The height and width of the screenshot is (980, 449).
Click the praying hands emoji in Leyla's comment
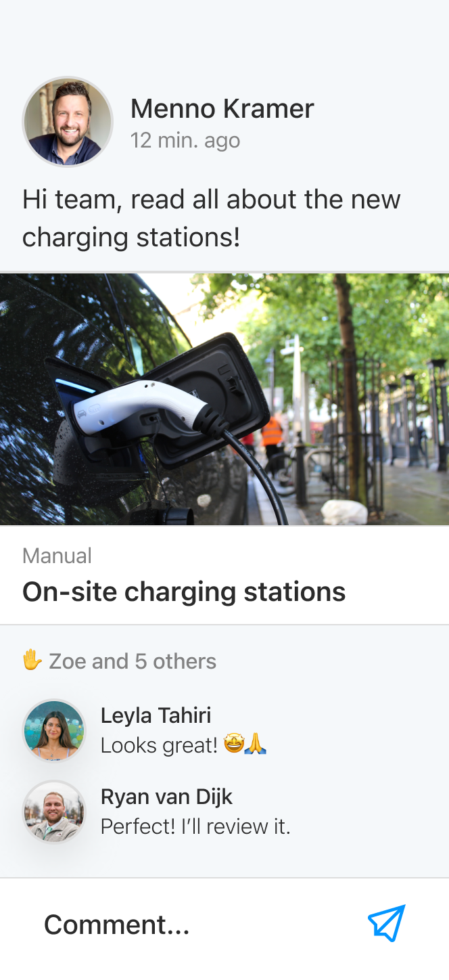pyautogui.click(x=256, y=745)
